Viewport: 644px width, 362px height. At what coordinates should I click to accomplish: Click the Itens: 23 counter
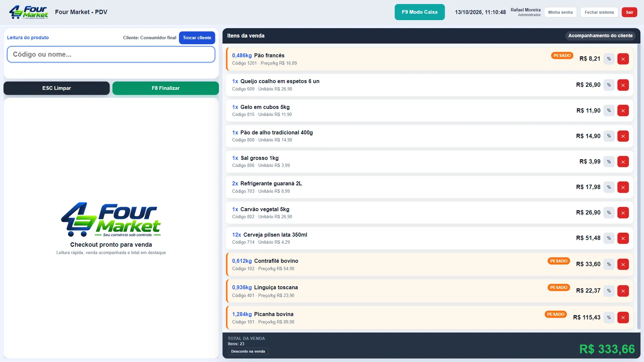236,344
